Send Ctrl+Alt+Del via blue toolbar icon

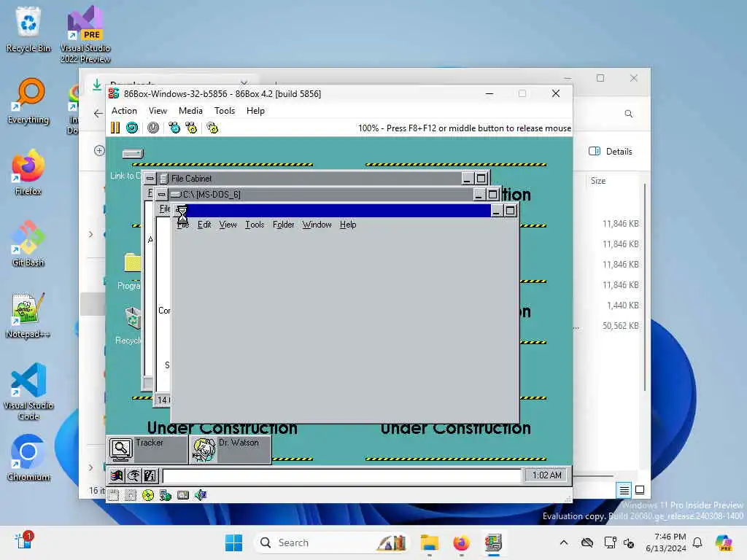(x=174, y=128)
